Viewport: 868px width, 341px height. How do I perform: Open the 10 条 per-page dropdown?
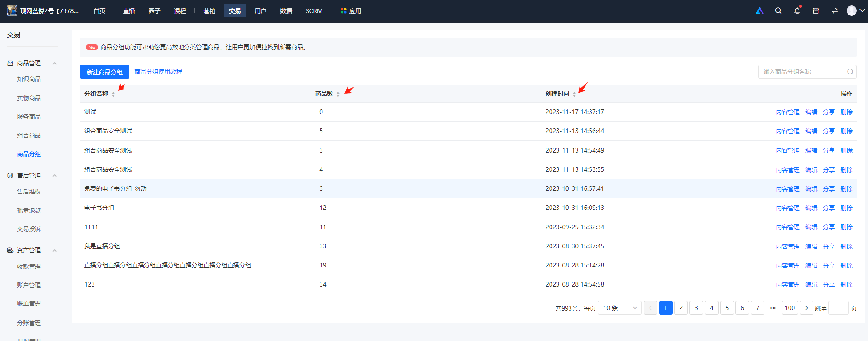point(620,308)
